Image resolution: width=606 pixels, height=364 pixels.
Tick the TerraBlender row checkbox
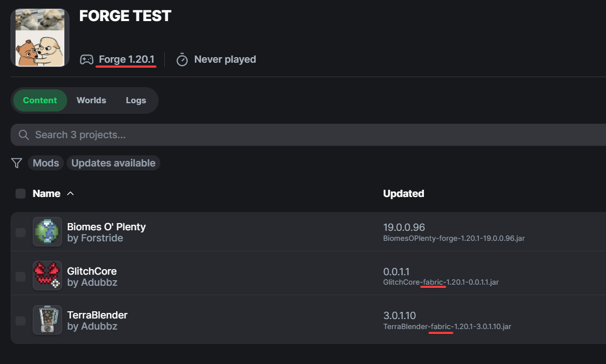point(21,321)
